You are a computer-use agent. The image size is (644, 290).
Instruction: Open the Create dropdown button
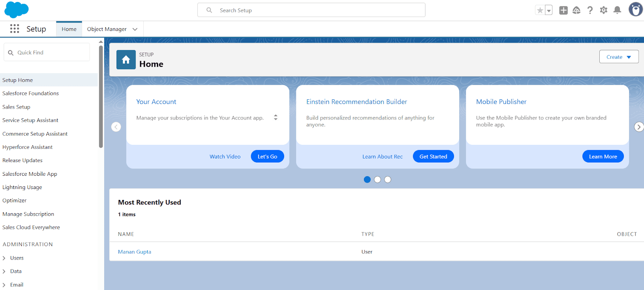(619, 57)
